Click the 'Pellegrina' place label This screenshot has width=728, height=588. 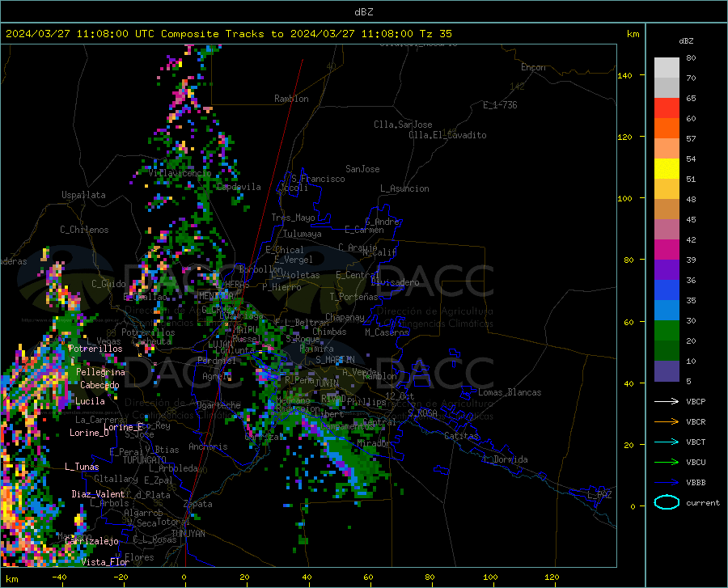click(x=101, y=372)
